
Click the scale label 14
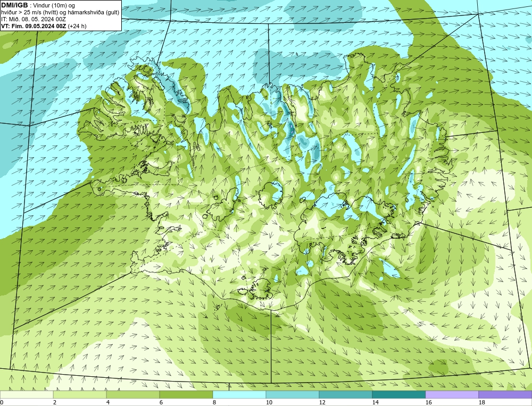click(x=375, y=402)
